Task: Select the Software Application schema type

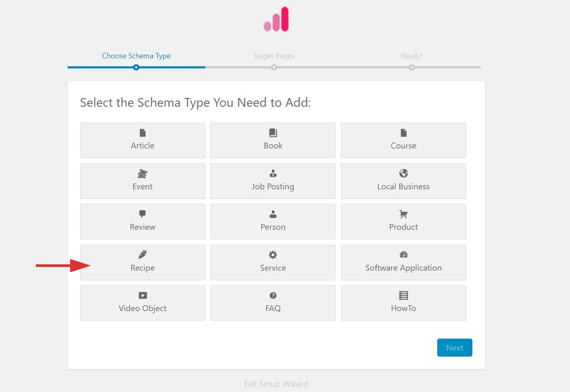Action: tap(403, 262)
